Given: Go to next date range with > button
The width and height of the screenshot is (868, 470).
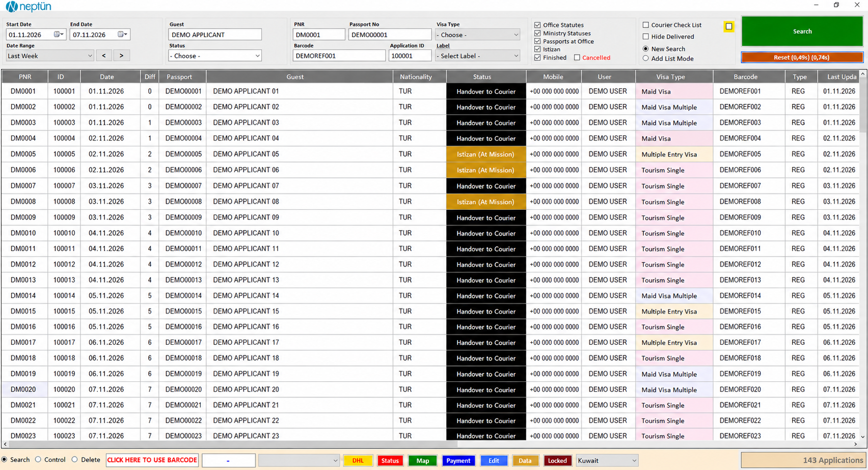Looking at the screenshot, I should (x=121, y=56).
